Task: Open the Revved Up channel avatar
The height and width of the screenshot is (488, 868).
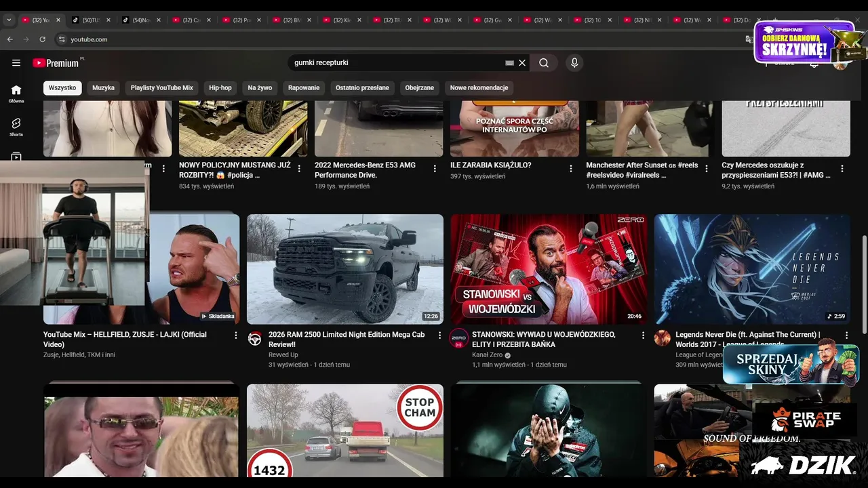Action: 255,339
